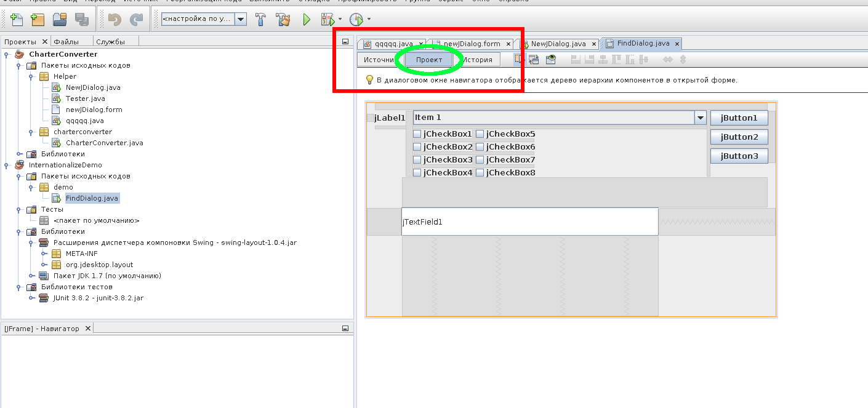Activate Connection mode in the form designer
868x408 pixels.
[534, 60]
